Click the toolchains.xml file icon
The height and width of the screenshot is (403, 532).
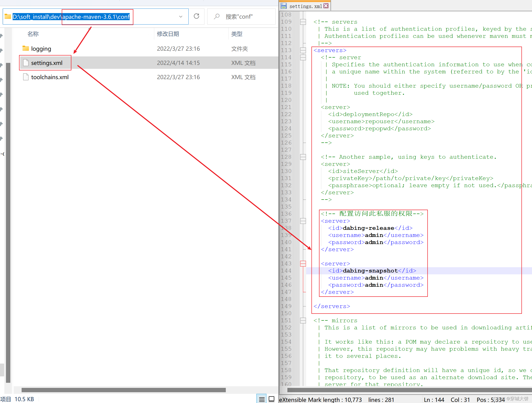pos(26,77)
